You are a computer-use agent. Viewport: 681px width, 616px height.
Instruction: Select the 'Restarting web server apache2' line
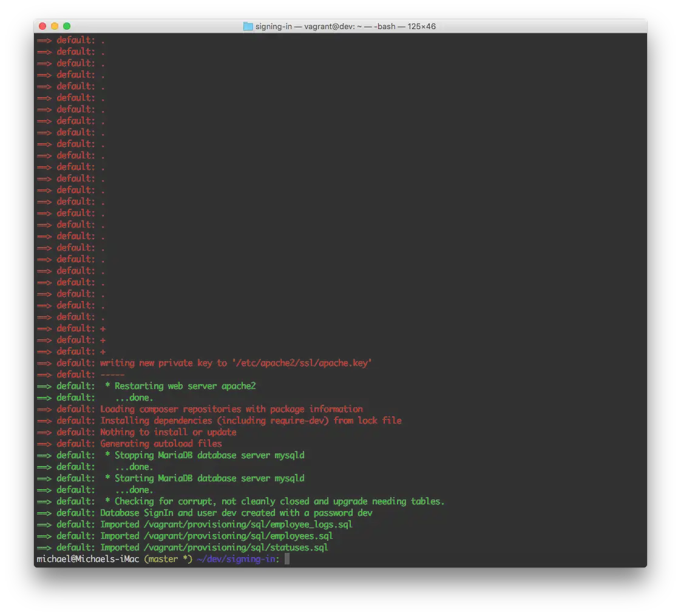146,386
